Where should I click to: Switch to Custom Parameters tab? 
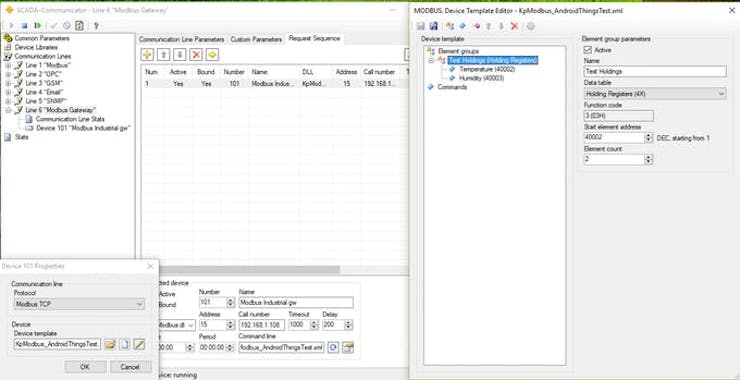click(256, 39)
